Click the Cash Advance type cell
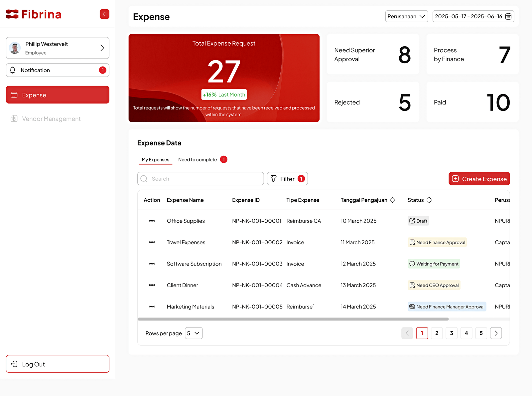Image resolution: width=532 pixels, height=396 pixels. pyautogui.click(x=304, y=285)
